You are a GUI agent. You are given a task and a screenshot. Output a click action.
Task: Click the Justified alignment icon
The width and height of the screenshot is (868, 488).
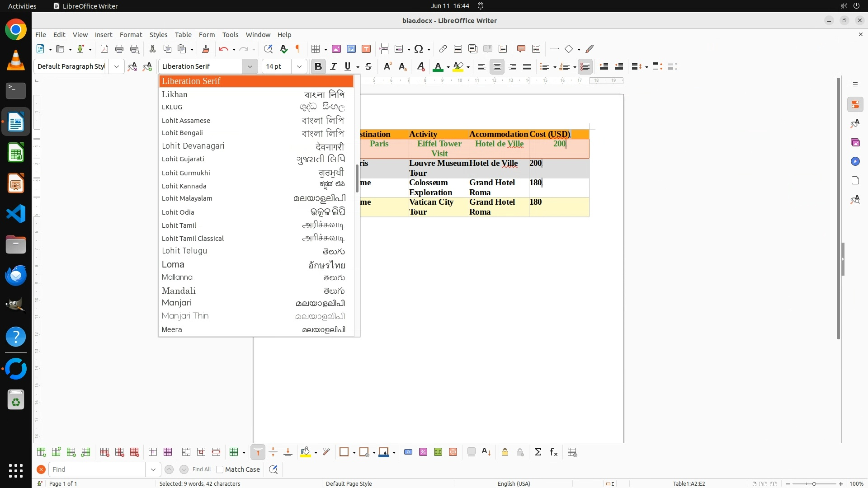point(527,66)
